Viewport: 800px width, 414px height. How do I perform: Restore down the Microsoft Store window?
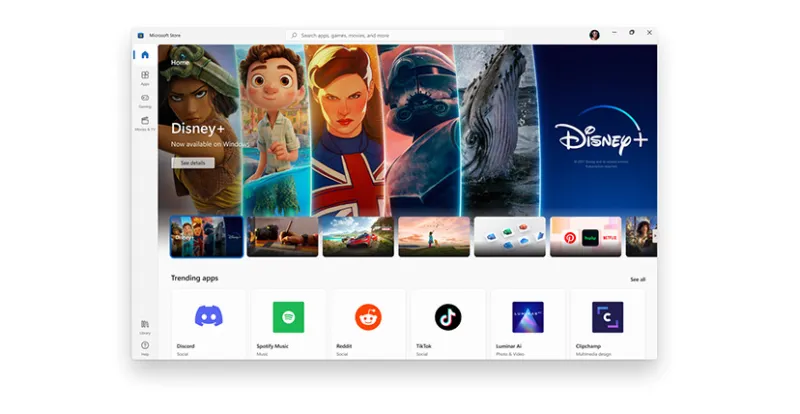click(632, 32)
